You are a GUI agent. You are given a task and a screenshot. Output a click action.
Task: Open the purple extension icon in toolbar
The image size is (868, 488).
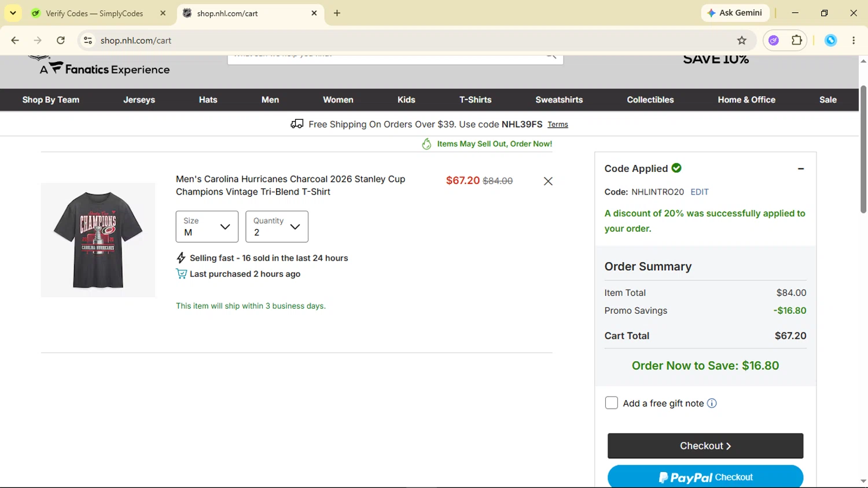point(774,41)
